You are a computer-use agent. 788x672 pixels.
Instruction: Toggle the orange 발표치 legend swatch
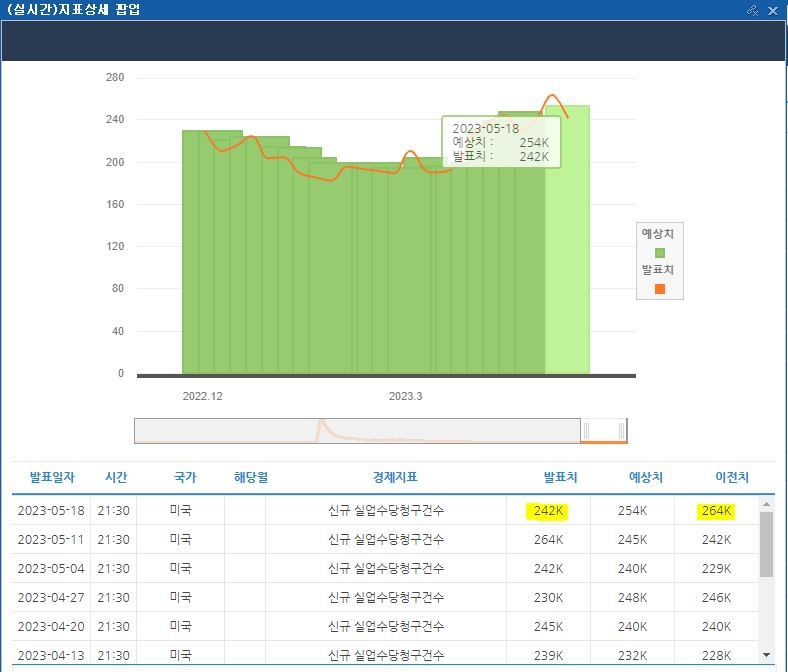tap(660, 289)
